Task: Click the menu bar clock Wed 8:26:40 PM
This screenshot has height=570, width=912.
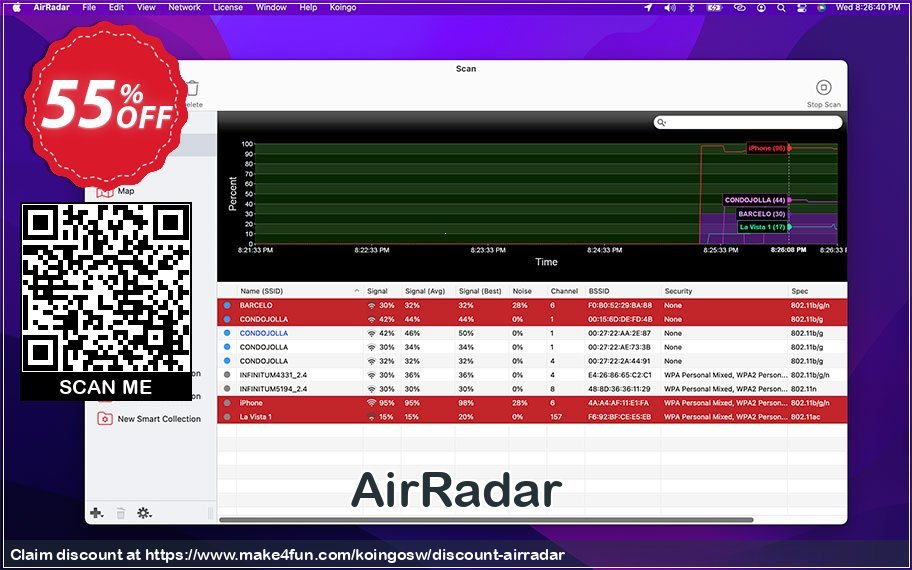Action: (x=868, y=8)
